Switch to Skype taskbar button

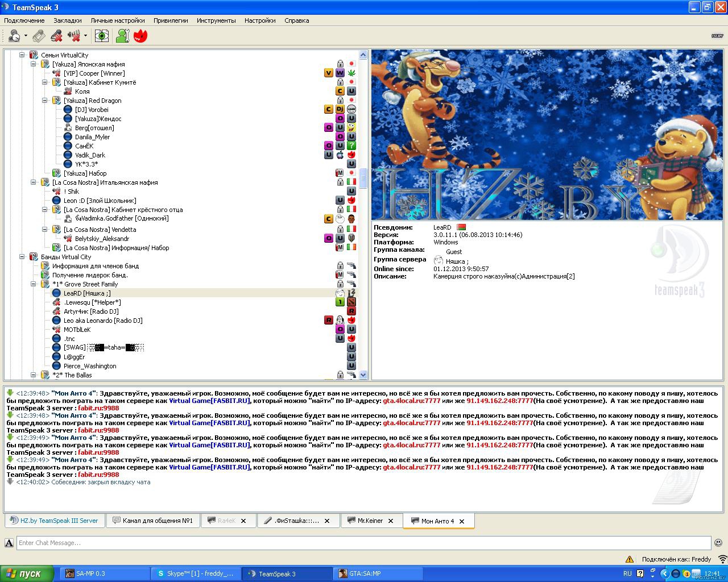[x=196, y=573]
